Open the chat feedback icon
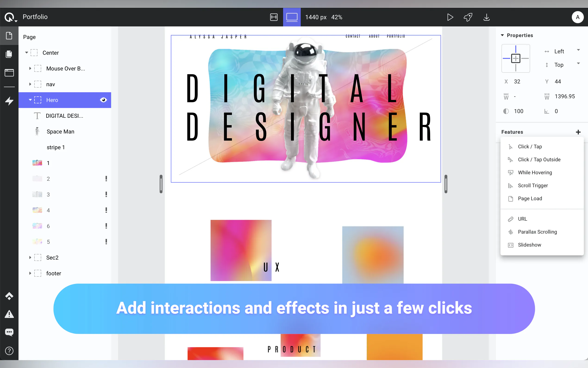Screen dimensions: 588x368 pyautogui.click(x=9, y=332)
